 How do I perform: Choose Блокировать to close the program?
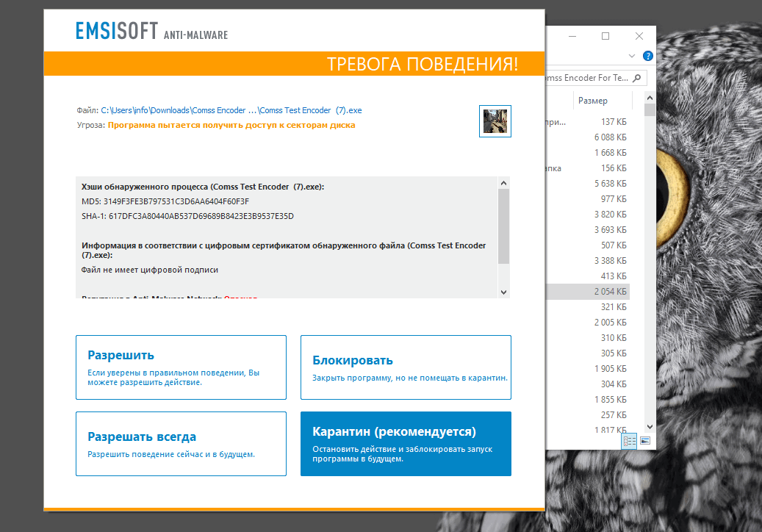pyautogui.click(x=406, y=367)
